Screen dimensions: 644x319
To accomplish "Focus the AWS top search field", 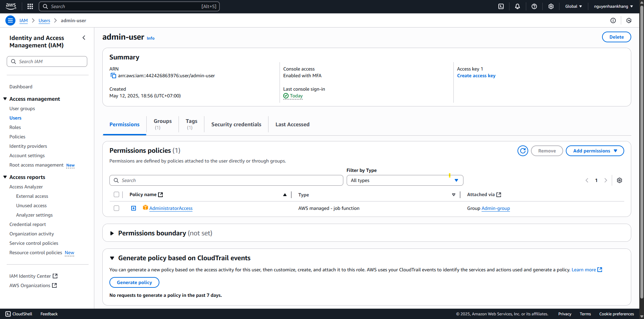I will [129, 6].
